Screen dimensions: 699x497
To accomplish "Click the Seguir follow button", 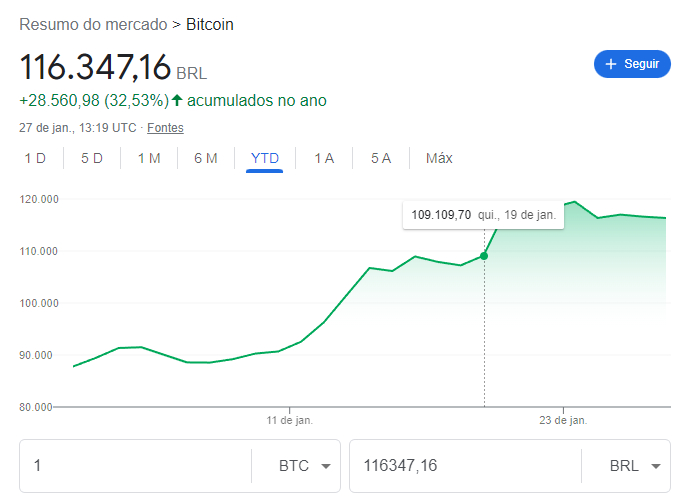I will pyautogui.click(x=632, y=64).
